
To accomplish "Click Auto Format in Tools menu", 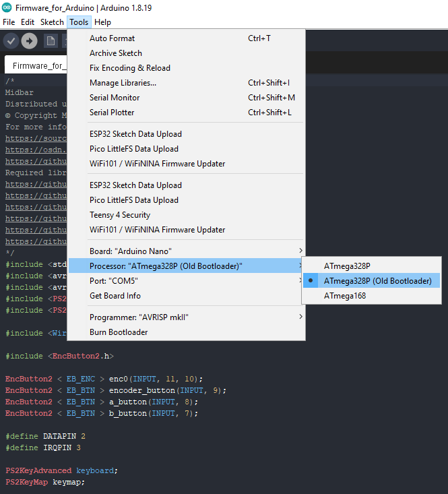I will click(112, 38).
